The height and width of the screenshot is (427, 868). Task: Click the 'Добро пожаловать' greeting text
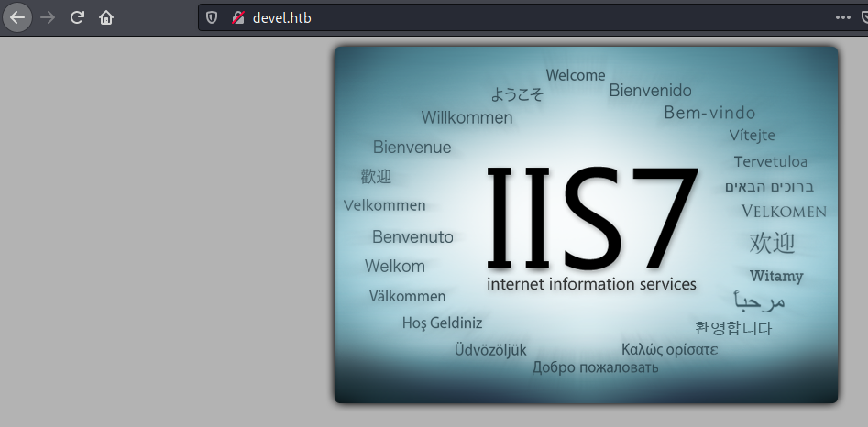(x=595, y=367)
